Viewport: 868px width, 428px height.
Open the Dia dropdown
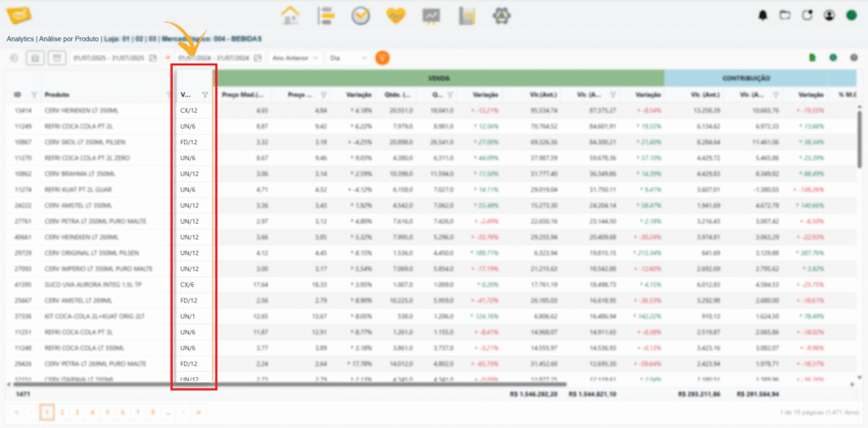tap(348, 58)
